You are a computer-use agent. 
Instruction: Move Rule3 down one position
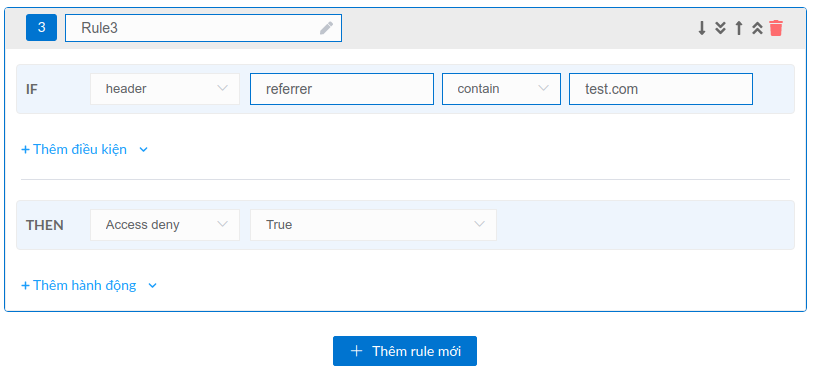(702, 28)
